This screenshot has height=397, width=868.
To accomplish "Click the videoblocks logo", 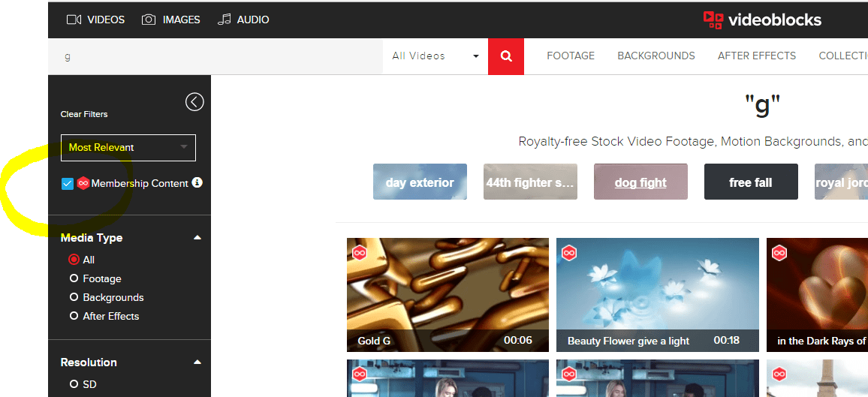I will click(x=762, y=20).
